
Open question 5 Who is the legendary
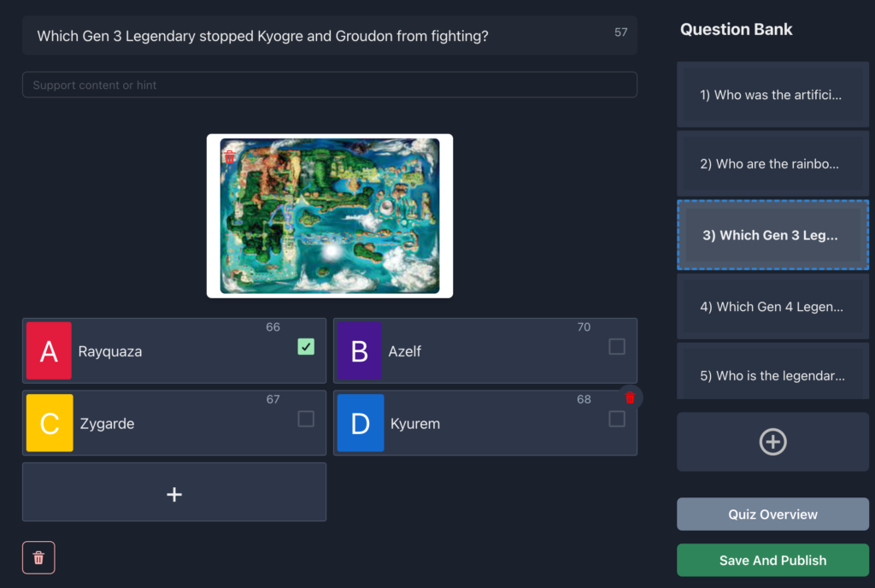click(x=772, y=375)
